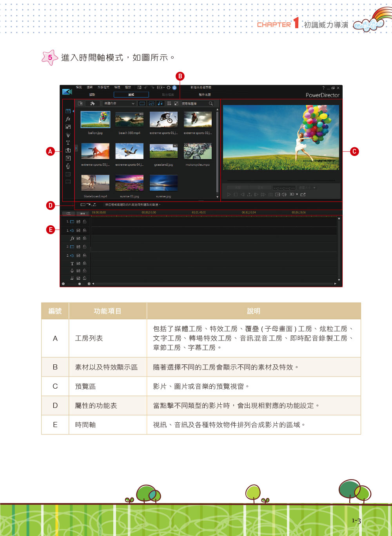
Task: Click the save project disk icon
Action: pyautogui.click(x=139, y=87)
